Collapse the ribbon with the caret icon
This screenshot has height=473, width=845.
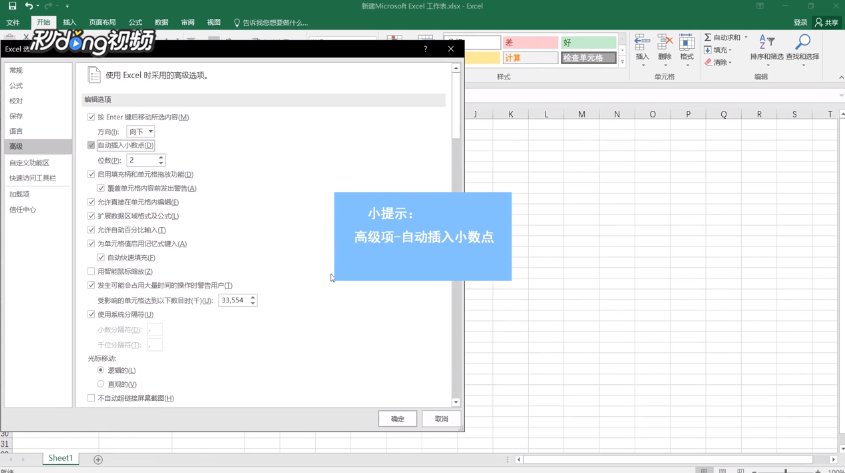coord(841,78)
